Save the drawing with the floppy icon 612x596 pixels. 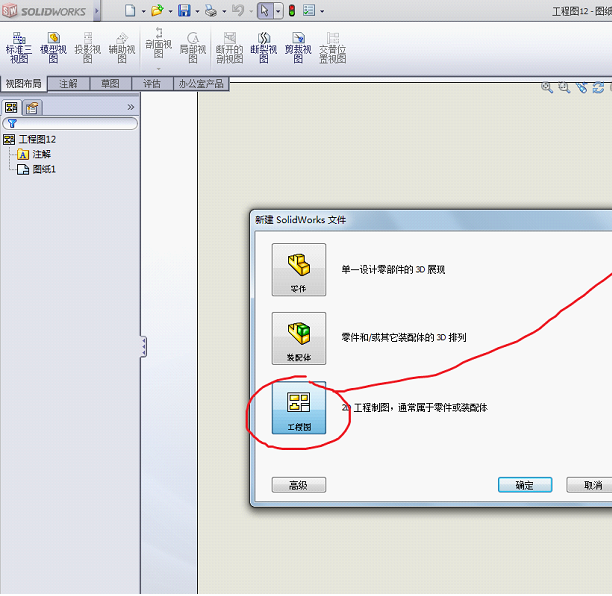tap(184, 11)
